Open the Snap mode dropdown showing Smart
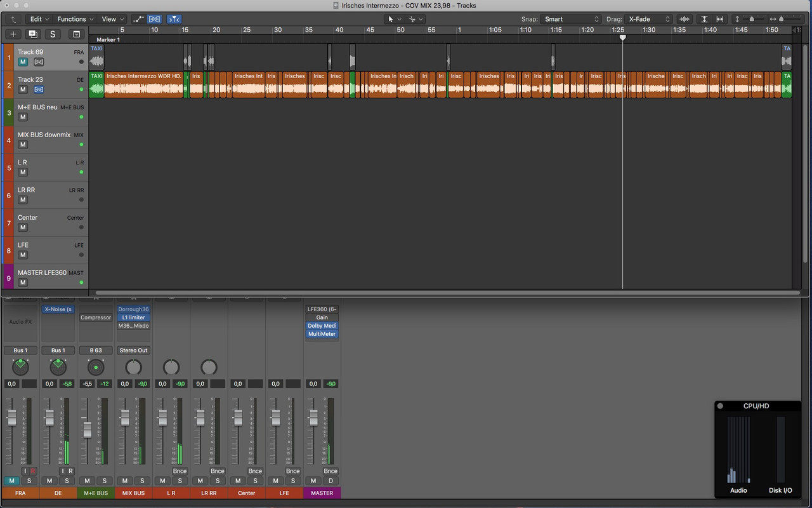 tap(570, 19)
